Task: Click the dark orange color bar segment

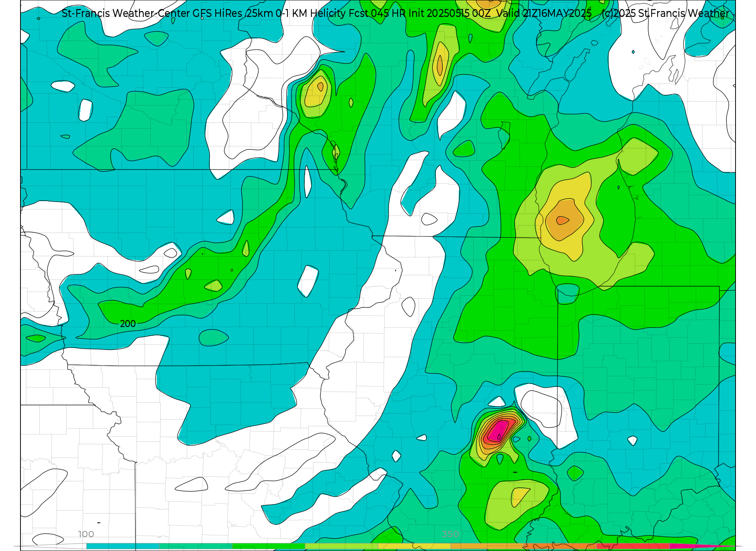Action: click(x=560, y=546)
